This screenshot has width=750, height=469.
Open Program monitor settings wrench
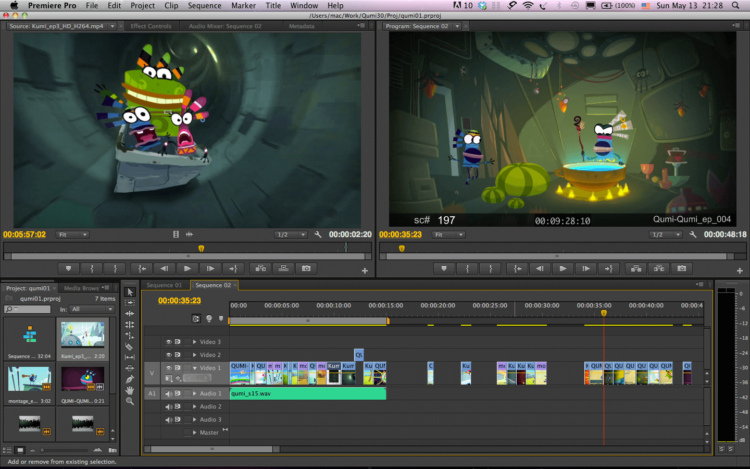(693, 235)
